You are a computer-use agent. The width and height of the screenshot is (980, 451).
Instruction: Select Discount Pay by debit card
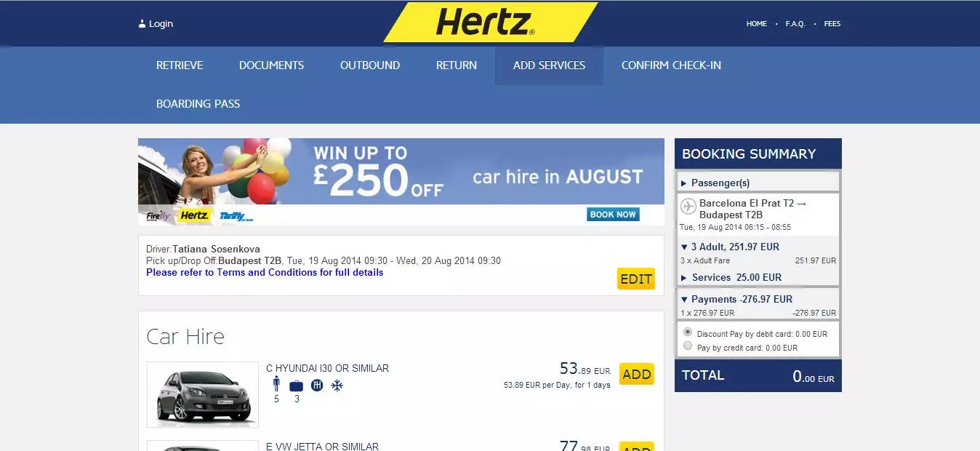(688, 332)
